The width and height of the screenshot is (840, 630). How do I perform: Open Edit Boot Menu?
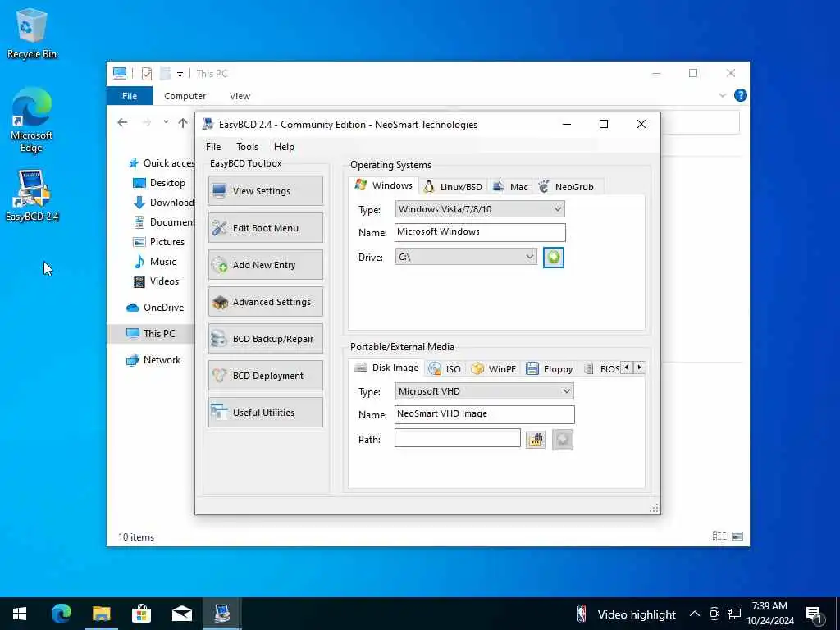click(266, 228)
